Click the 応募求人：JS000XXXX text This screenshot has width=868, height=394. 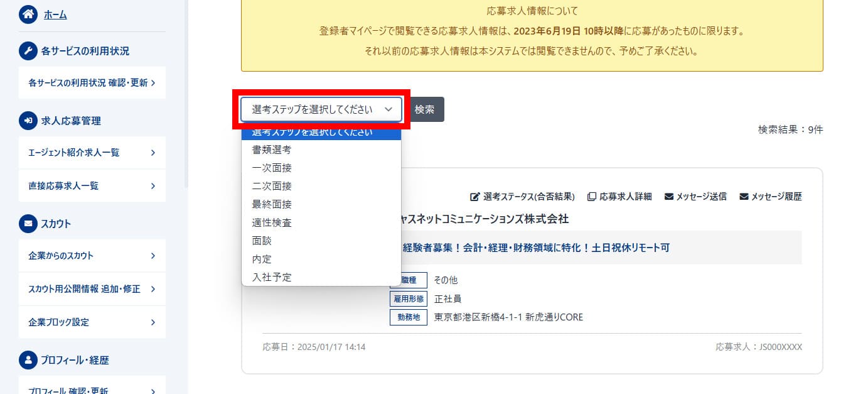[759, 347]
